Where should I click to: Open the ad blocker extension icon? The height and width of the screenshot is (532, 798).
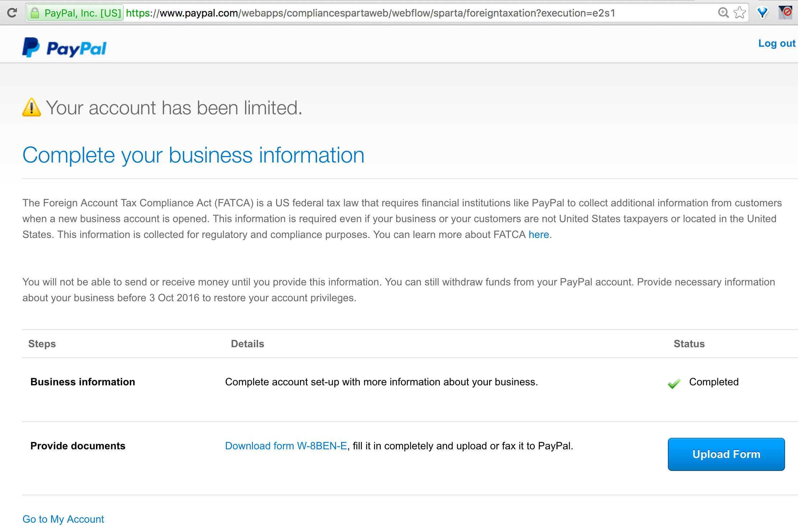(786, 13)
